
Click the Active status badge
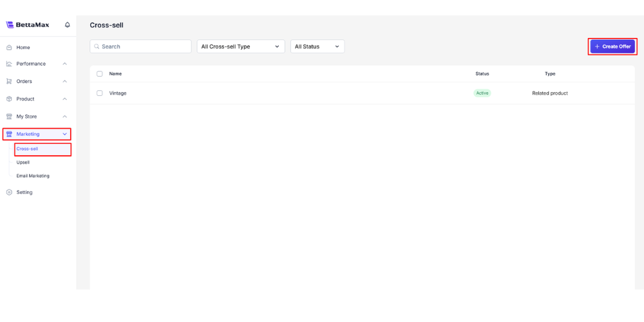coord(482,93)
